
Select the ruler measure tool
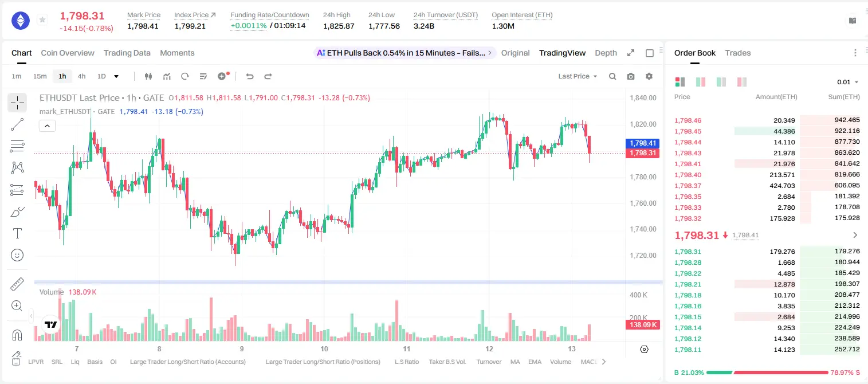pos(17,284)
